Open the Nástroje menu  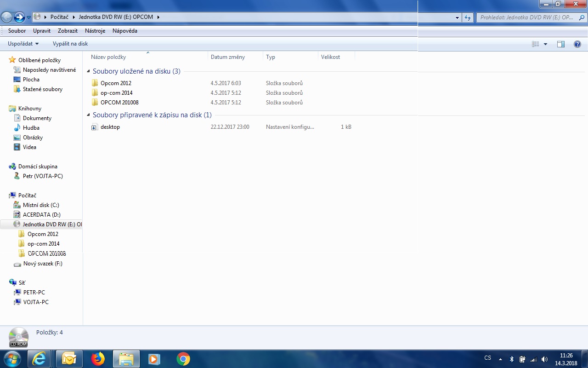tap(95, 31)
